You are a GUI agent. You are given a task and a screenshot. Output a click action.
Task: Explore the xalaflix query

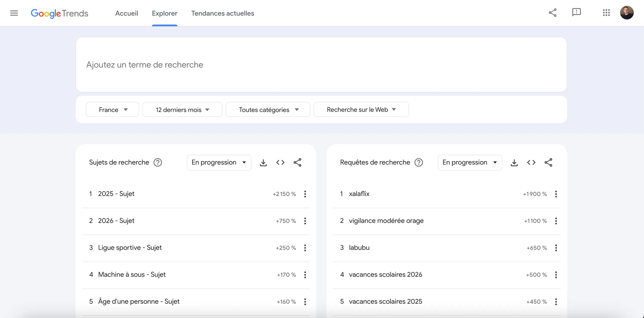[359, 194]
